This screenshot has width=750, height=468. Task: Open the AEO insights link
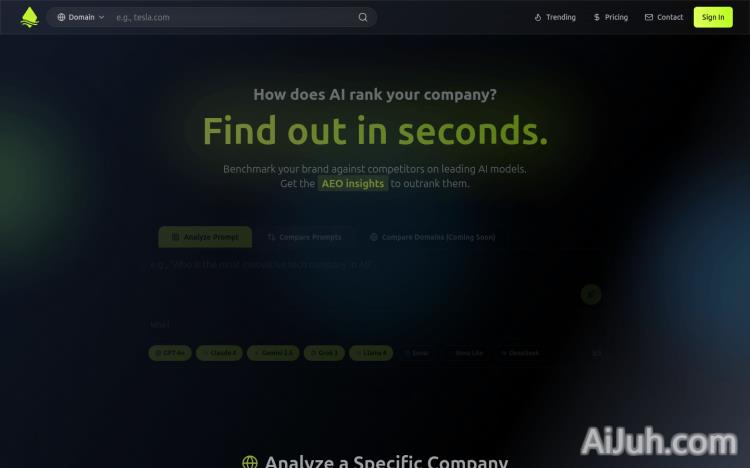[x=353, y=184]
